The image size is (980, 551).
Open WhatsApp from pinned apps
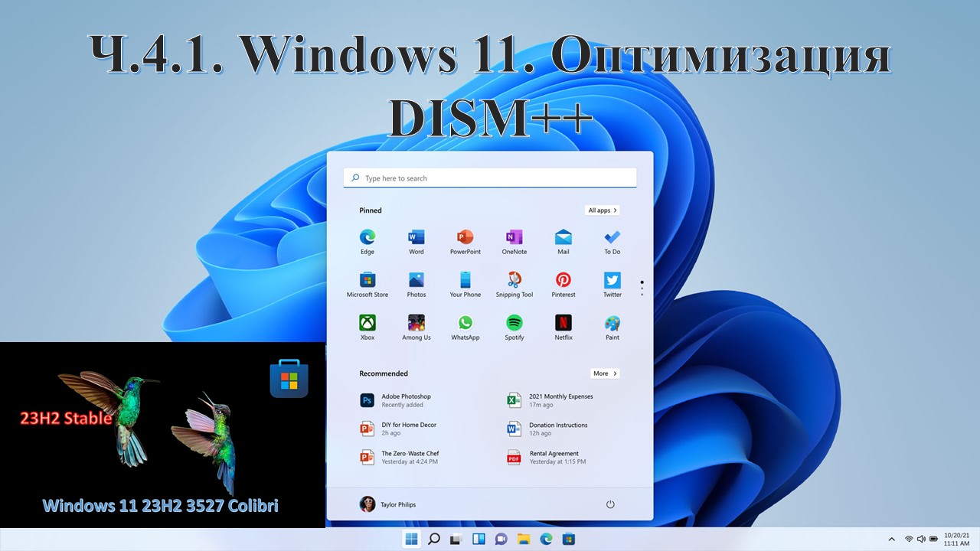(x=465, y=328)
